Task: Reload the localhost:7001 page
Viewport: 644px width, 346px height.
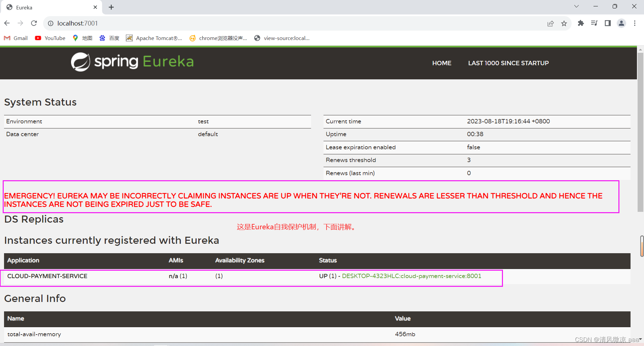Action: pos(34,23)
